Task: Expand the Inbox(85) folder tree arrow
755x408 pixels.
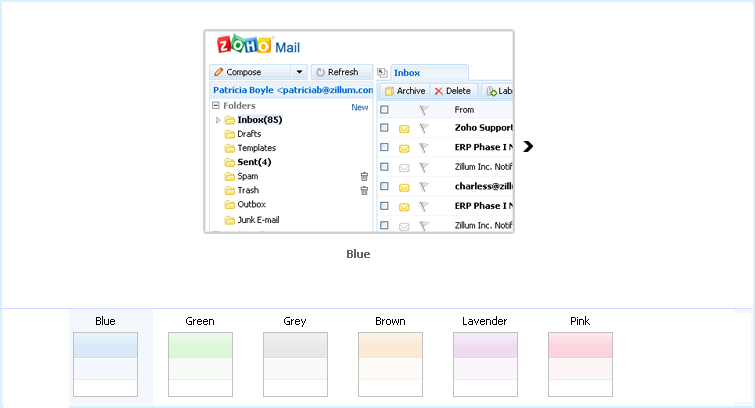Action: 218,120
